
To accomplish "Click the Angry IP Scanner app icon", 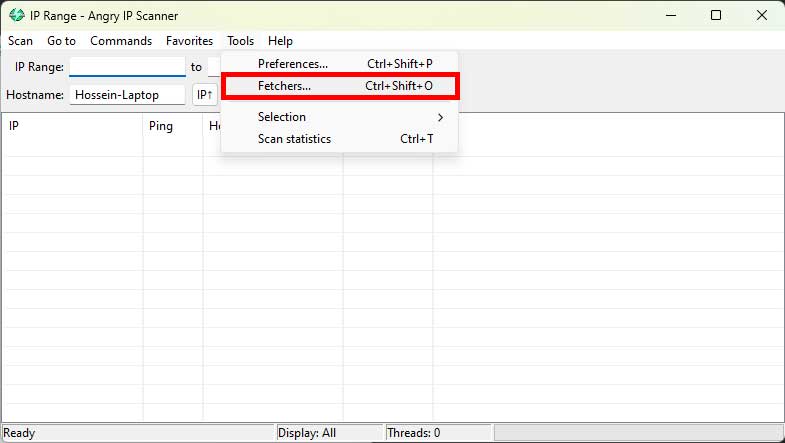I will pos(17,16).
